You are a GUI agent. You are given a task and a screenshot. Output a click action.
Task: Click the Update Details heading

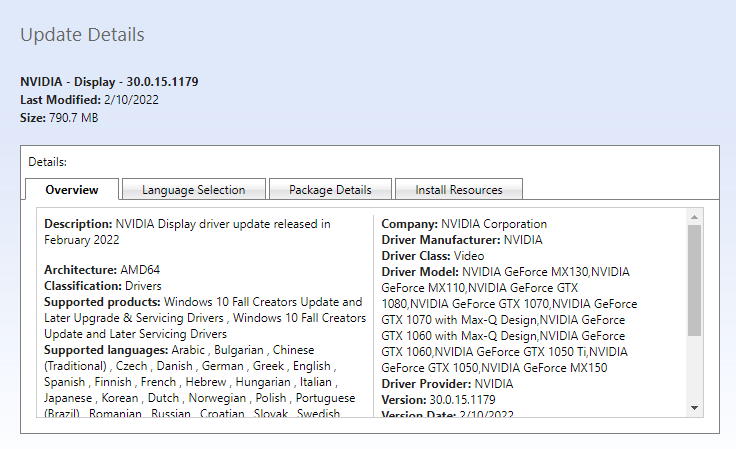coord(82,35)
